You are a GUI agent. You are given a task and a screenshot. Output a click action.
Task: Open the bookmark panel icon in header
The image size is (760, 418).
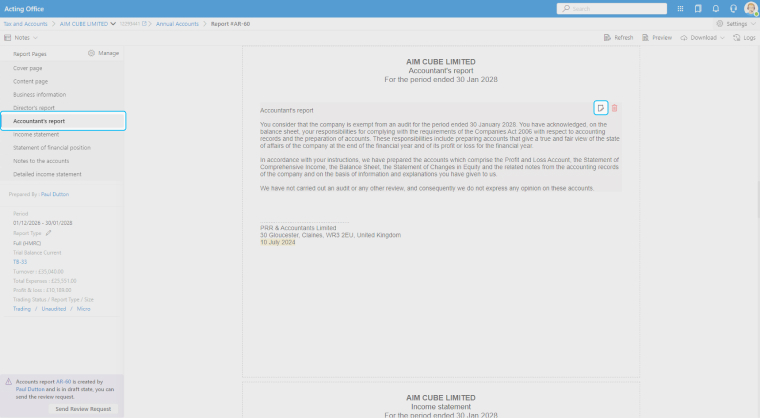[698, 8]
